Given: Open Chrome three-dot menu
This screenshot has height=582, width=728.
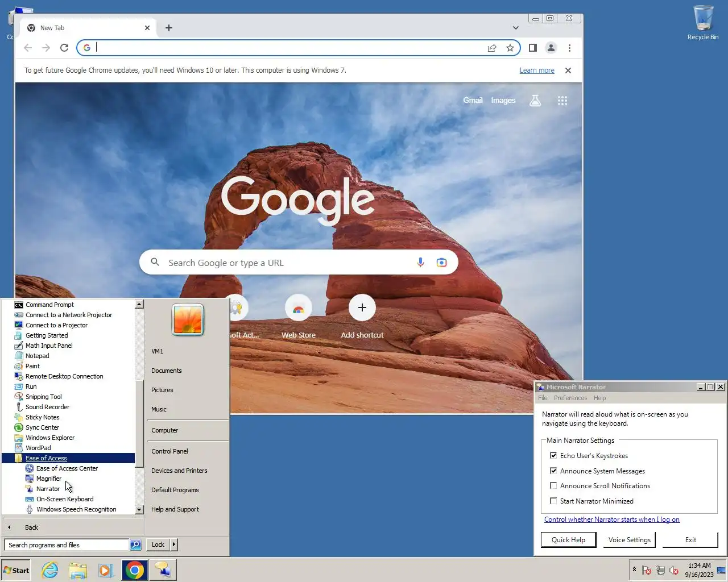Looking at the screenshot, I should pos(569,48).
